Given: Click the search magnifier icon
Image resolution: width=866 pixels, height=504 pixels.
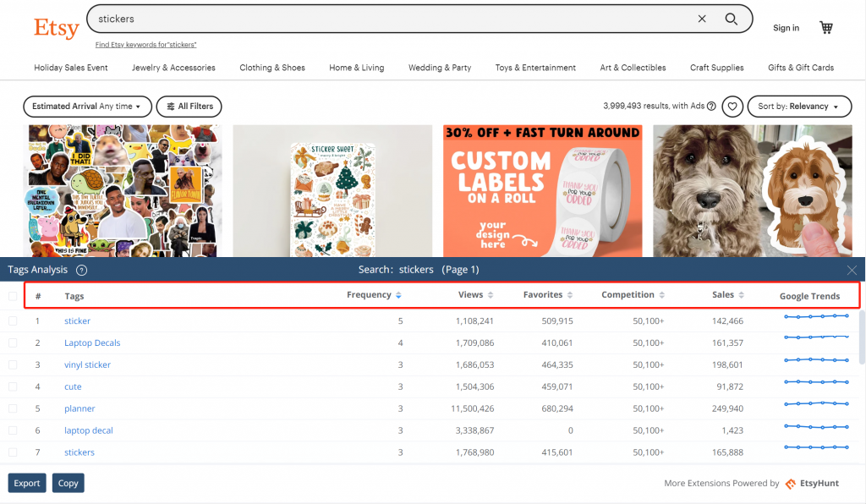Looking at the screenshot, I should pos(732,19).
